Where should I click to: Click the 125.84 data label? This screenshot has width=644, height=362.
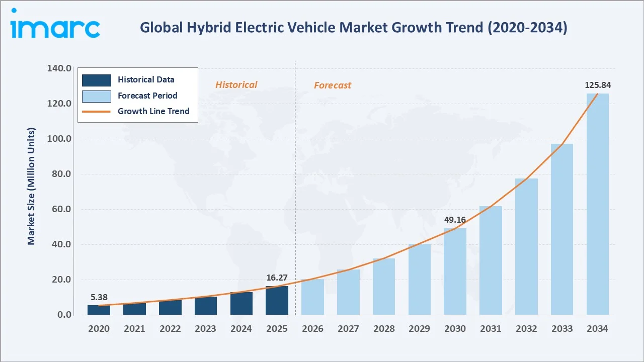(x=598, y=85)
